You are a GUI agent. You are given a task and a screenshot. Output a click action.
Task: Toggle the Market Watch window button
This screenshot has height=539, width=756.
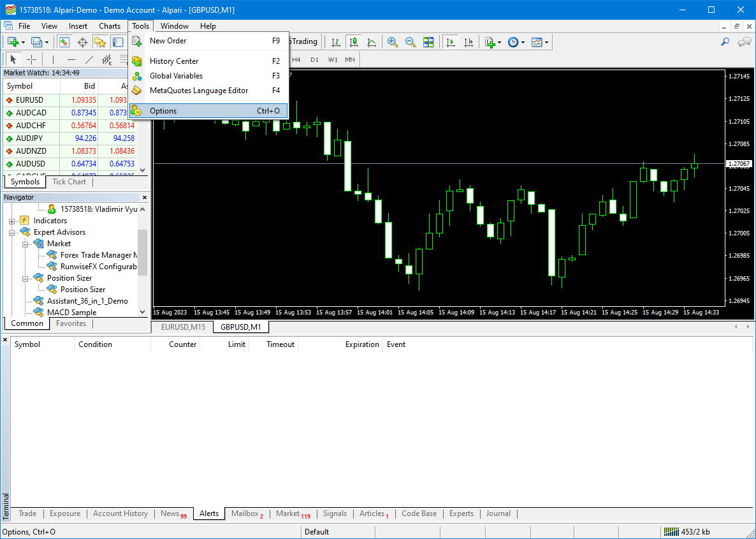pyautogui.click(x=64, y=42)
